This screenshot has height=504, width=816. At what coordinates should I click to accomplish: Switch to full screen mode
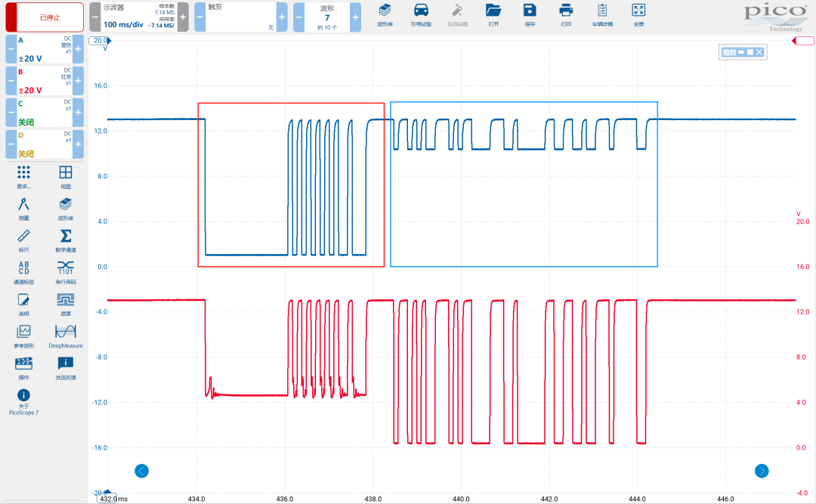click(x=638, y=15)
